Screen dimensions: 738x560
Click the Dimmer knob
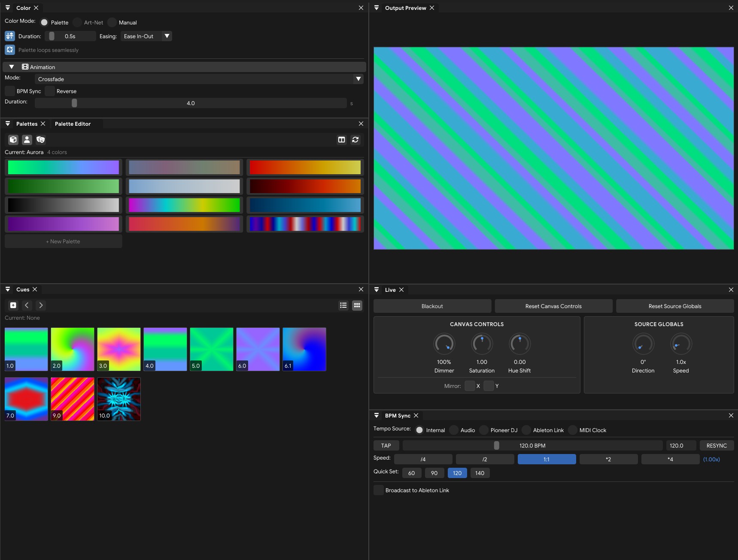click(x=444, y=344)
